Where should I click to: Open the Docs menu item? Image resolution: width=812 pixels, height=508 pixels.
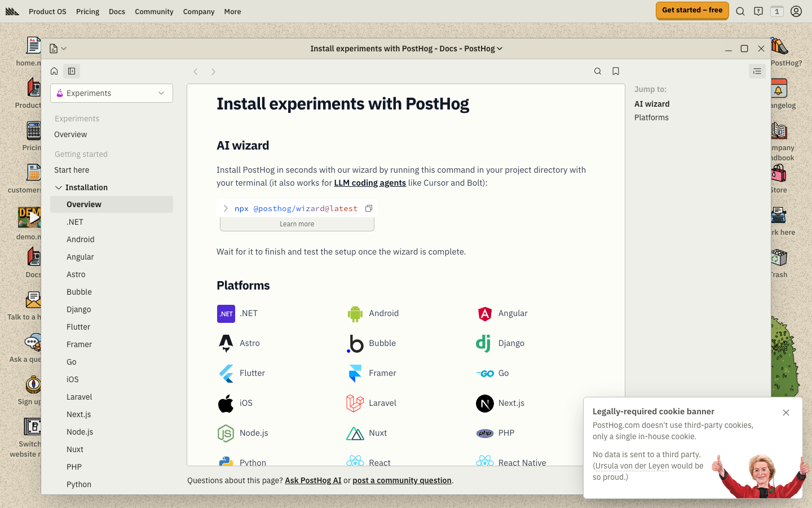[117, 11]
